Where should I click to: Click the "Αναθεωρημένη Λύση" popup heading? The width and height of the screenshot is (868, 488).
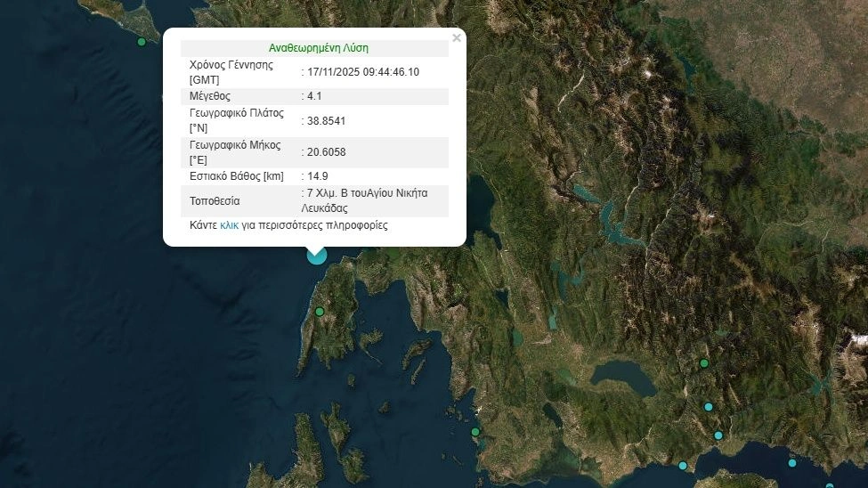pos(318,48)
